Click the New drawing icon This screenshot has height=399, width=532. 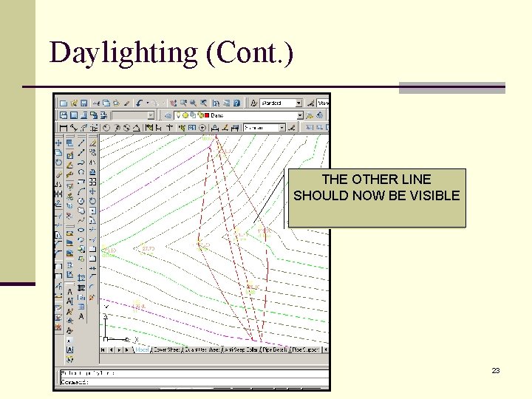64,103
